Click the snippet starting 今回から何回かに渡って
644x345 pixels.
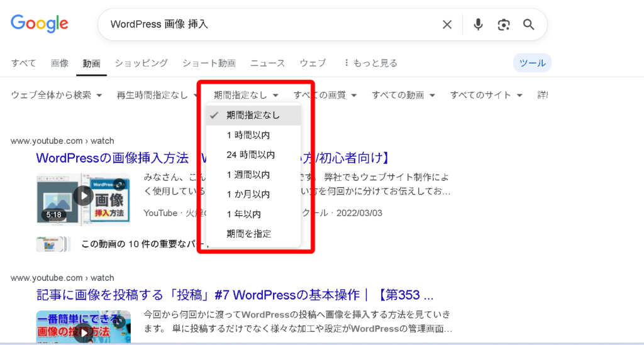pos(297,322)
